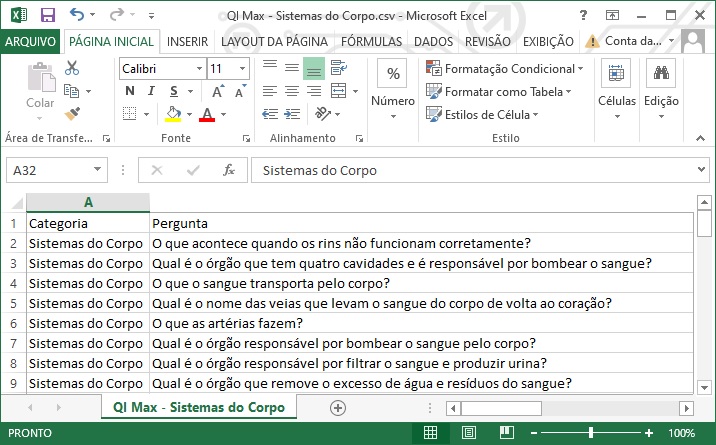
Task: Switch to DADOS tab
Action: click(433, 42)
